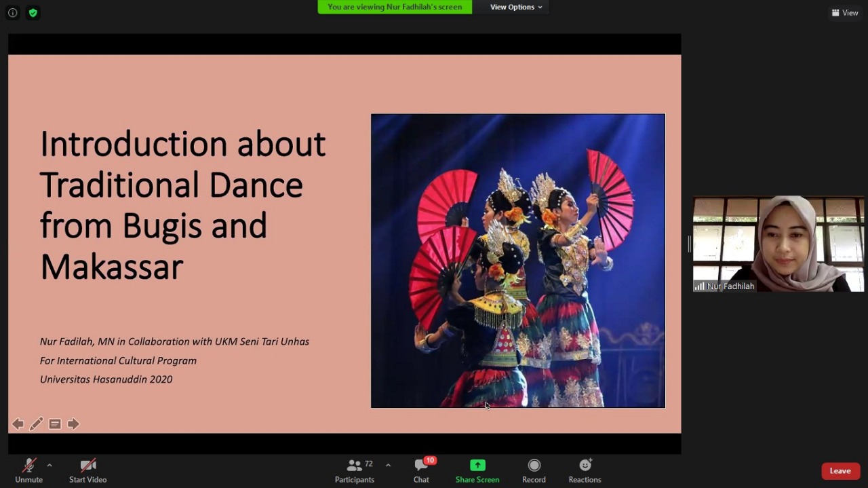
Task: Expand the arrow next to Participants
Action: [x=388, y=466]
